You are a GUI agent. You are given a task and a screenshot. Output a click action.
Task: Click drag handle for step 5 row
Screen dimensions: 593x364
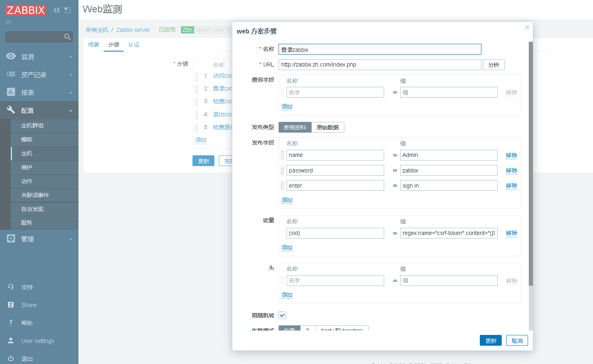coord(196,127)
